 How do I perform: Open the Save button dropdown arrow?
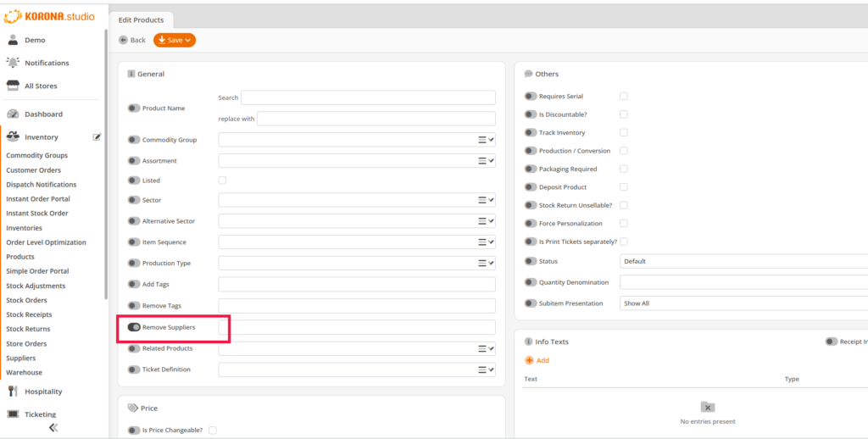click(x=187, y=41)
